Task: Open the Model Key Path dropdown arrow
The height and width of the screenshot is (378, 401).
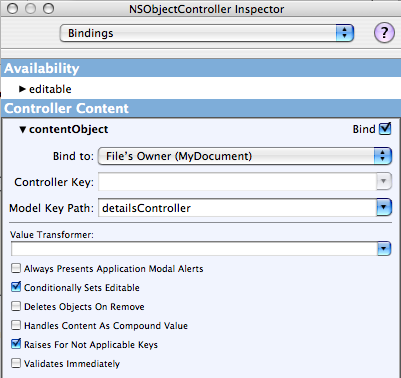Action: pyautogui.click(x=384, y=208)
